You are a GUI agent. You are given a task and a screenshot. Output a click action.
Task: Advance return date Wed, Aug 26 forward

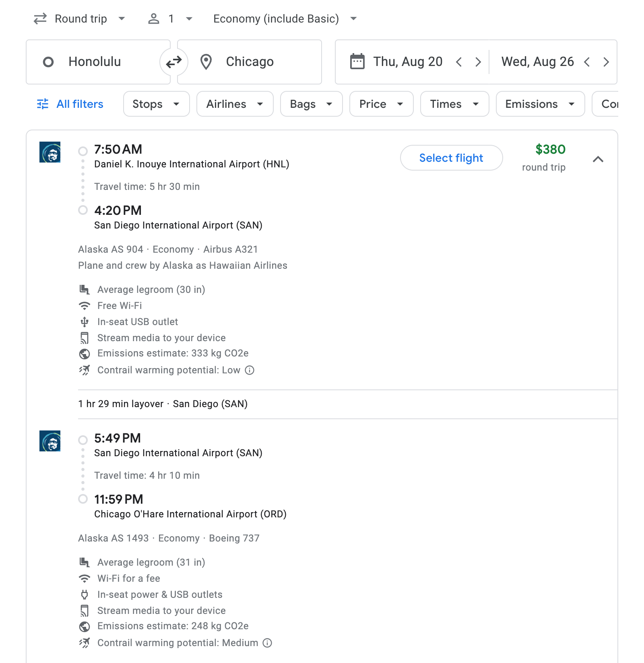[x=606, y=62]
